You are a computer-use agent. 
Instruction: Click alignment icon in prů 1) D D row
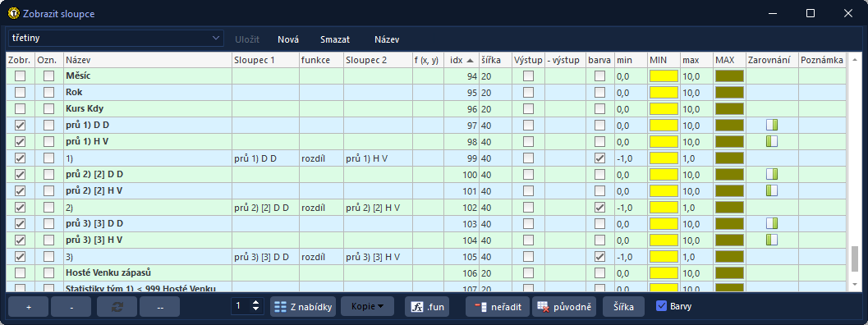(772, 125)
